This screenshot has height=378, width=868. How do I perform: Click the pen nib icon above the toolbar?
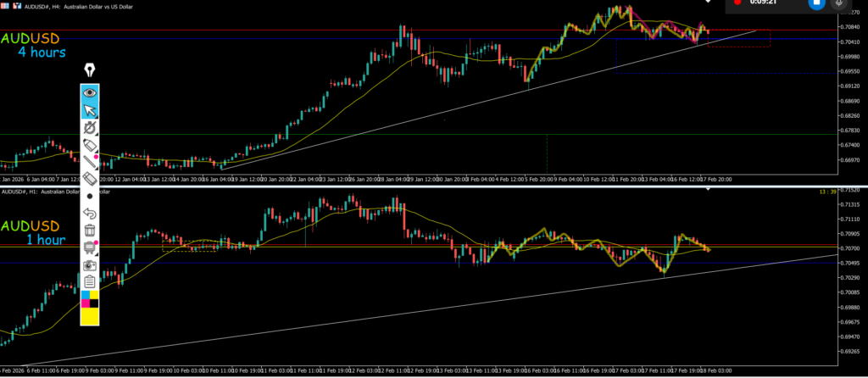(x=90, y=69)
